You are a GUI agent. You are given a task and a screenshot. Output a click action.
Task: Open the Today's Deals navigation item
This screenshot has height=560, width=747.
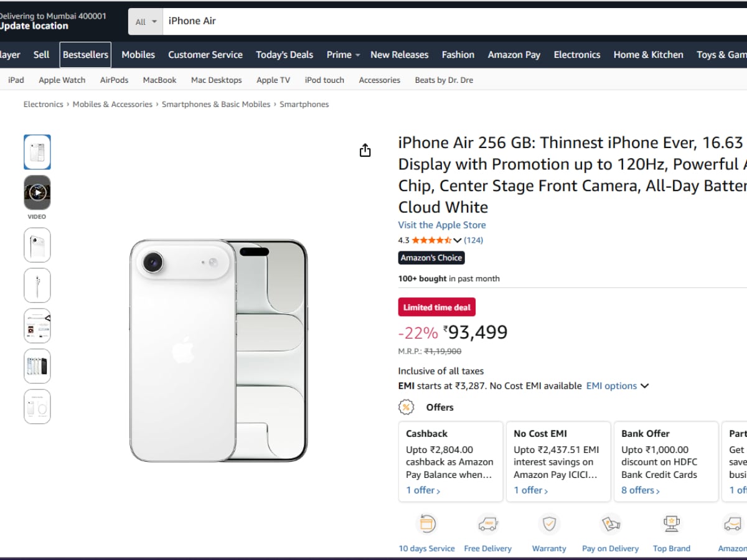coord(284,55)
